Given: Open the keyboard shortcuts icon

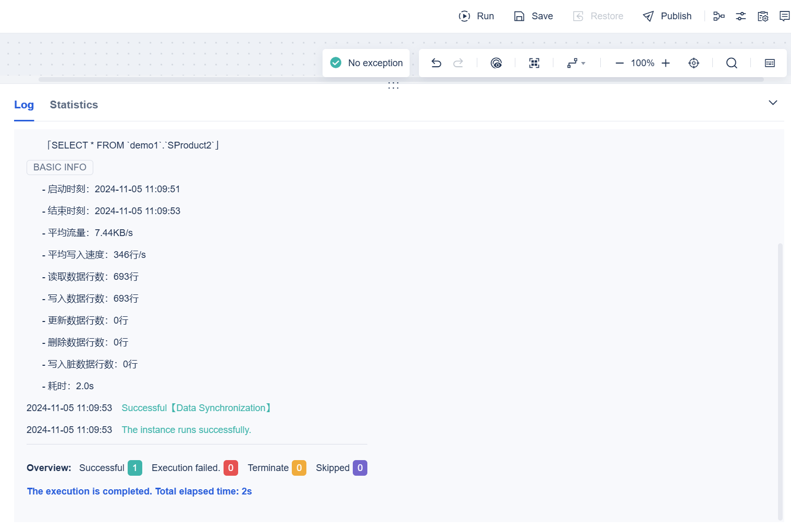Looking at the screenshot, I should click(x=770, y=63).
